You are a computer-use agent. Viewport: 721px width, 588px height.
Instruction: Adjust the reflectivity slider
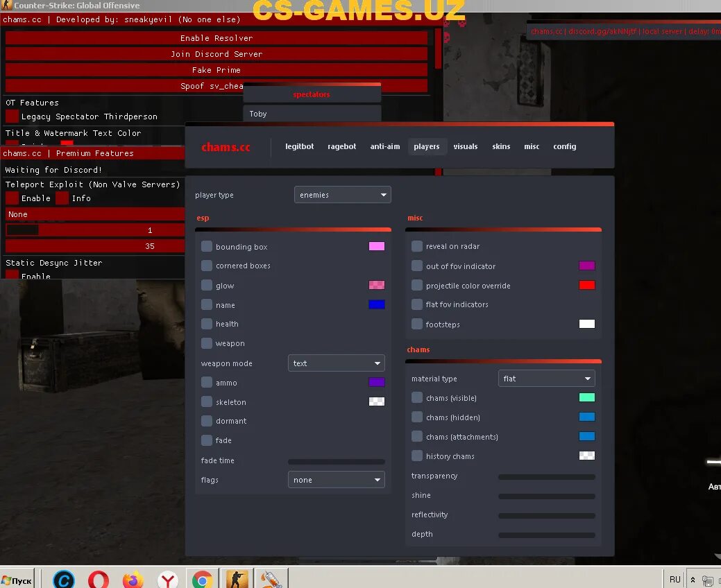point(546,516)
